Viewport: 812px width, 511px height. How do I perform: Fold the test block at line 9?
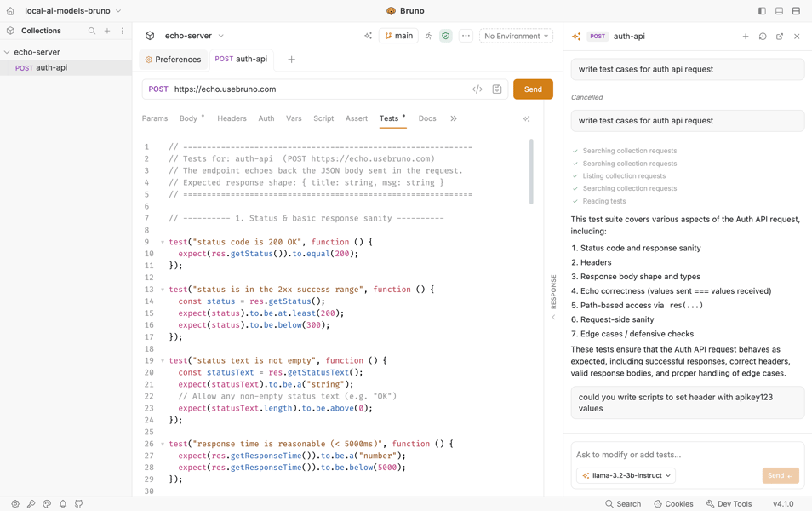(163, 242)
